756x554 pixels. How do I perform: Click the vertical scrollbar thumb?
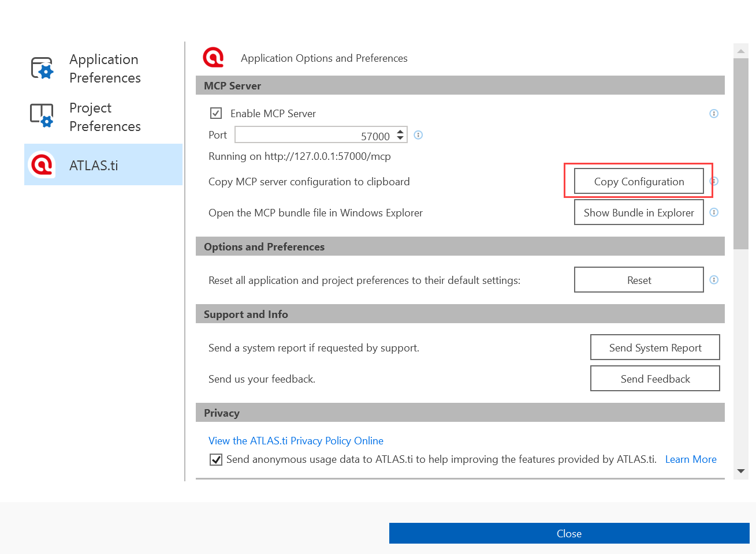tap(741, 154)
